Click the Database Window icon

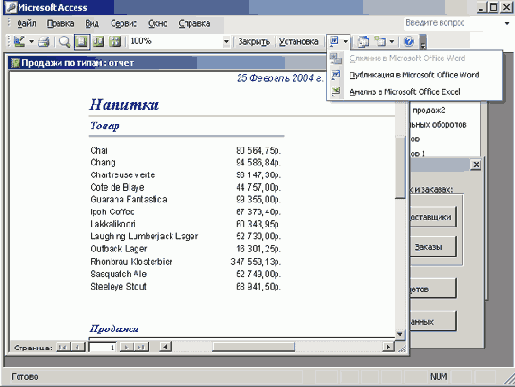tap(363, 42)
